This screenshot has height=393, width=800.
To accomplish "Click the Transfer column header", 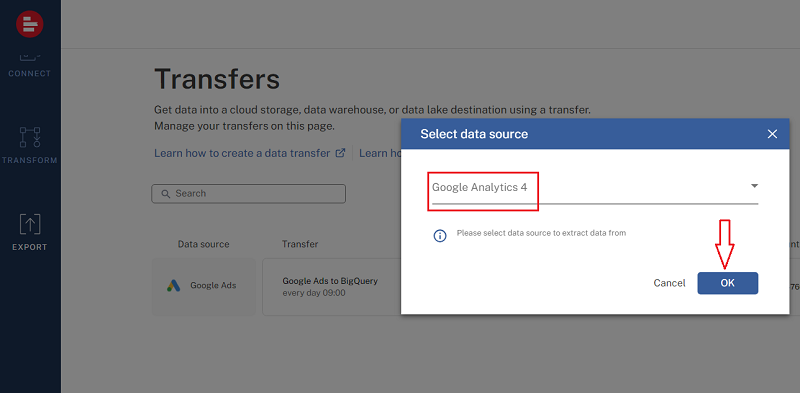I will [300, 244].
